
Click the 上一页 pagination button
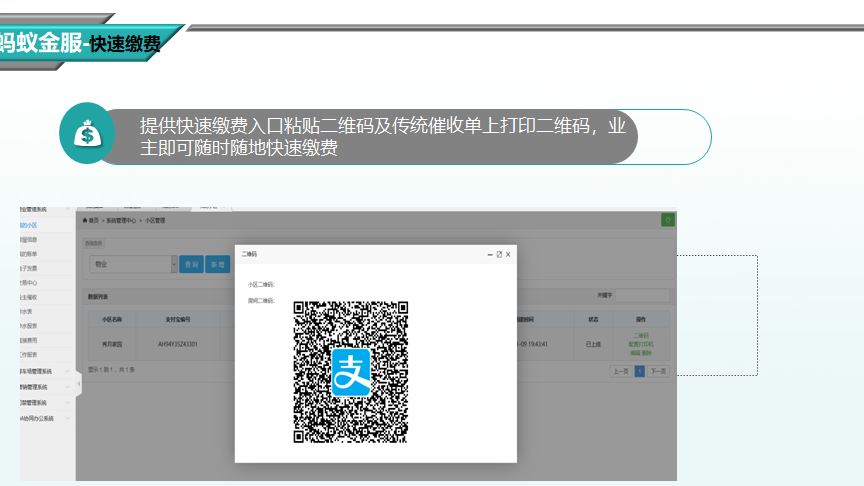pos(621,371)
